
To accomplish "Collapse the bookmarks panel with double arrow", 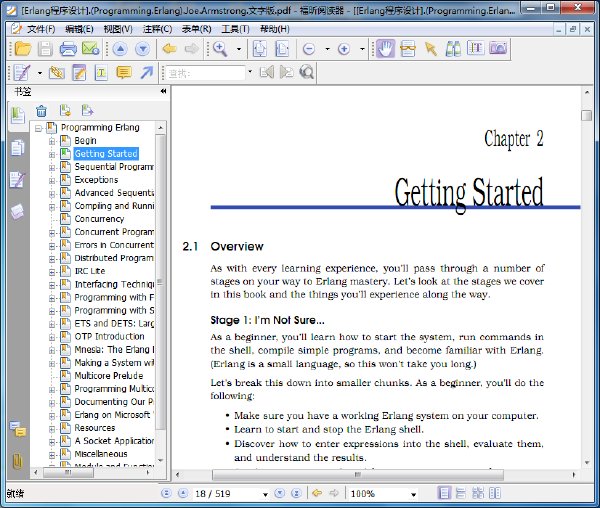I will 163,91.
